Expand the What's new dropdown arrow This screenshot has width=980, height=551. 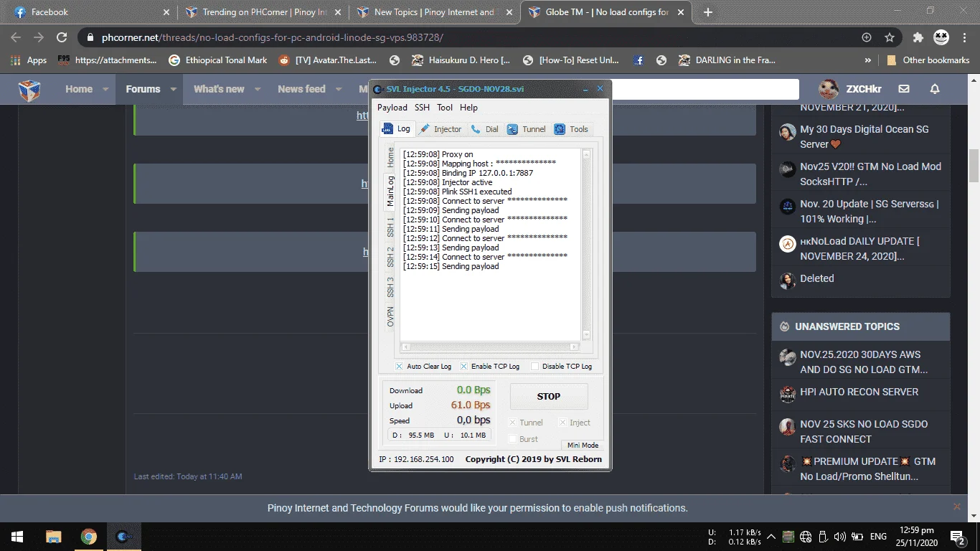click(258, 90)
